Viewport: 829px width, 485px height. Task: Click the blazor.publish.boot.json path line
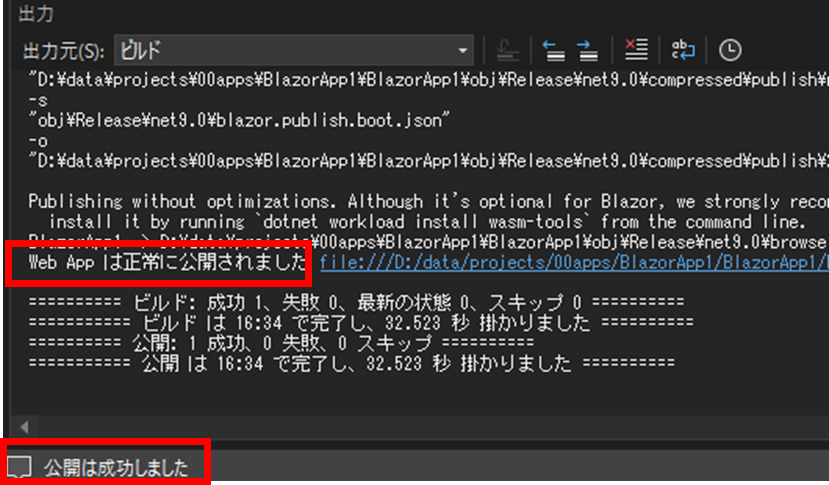tap(242, 121)
